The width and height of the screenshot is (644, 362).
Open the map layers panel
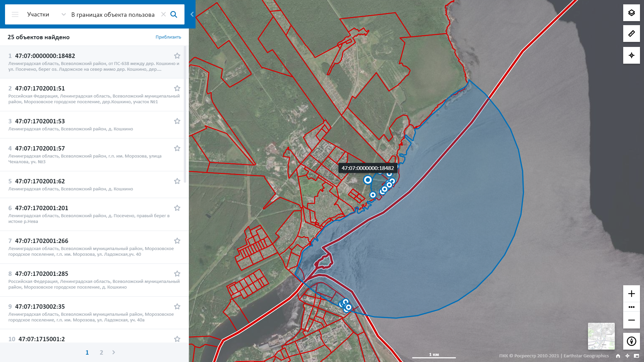point(631,13)
